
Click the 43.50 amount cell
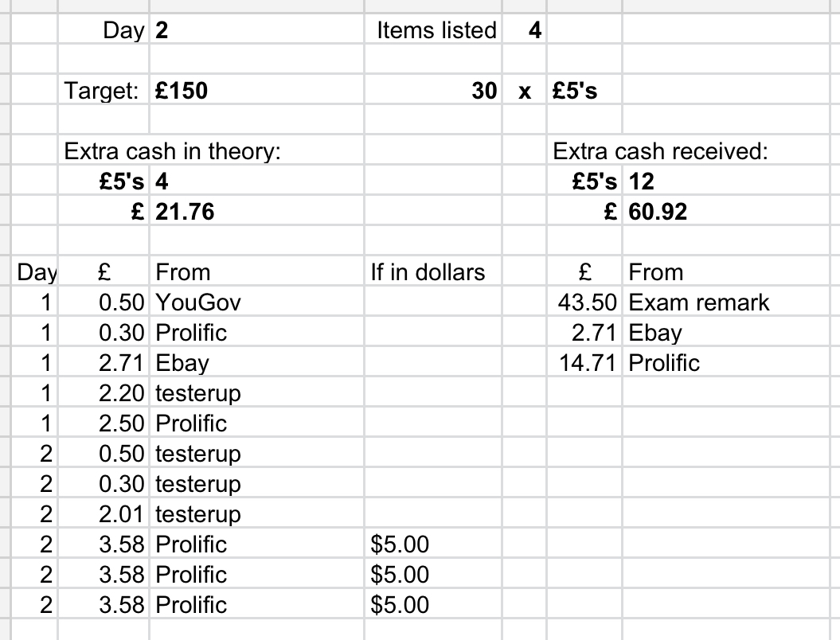point(588,302)
